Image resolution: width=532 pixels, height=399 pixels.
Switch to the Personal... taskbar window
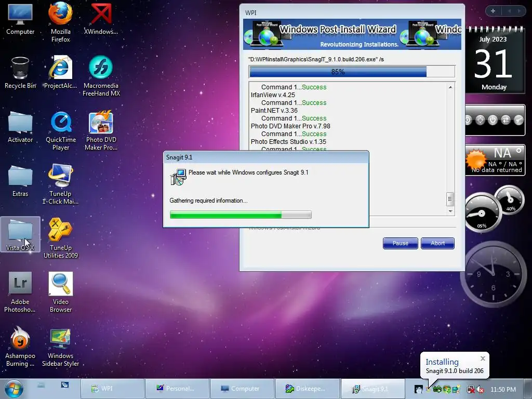pyautogui.click(x=178, y=389)
